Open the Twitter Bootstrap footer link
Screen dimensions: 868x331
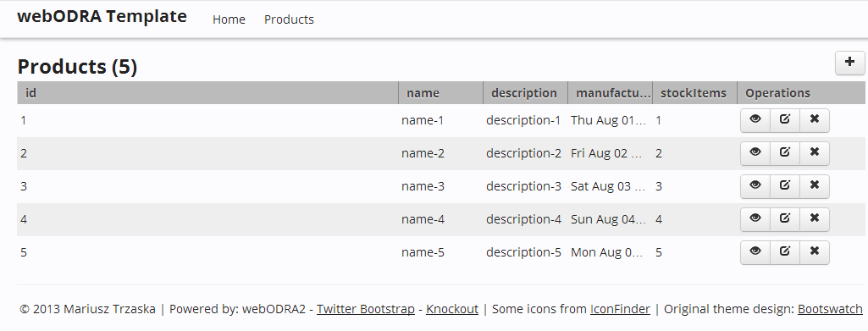coord(365,309)
